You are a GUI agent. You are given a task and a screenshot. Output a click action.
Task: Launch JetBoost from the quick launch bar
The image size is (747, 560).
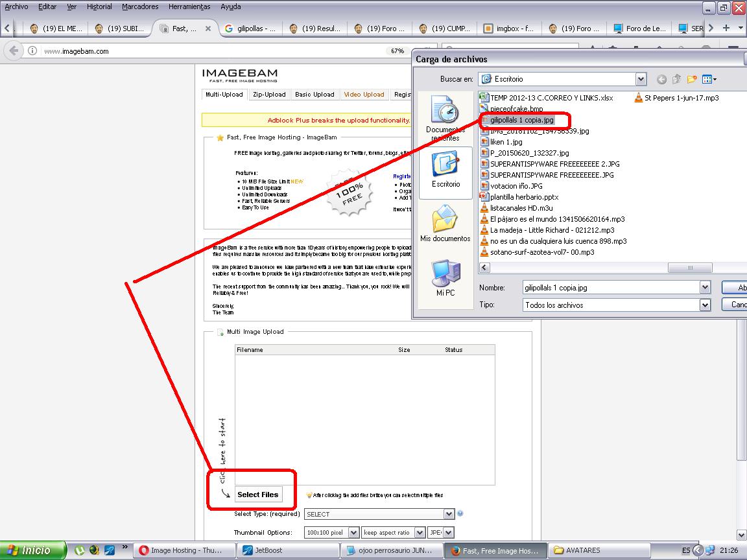coord(110,550)
